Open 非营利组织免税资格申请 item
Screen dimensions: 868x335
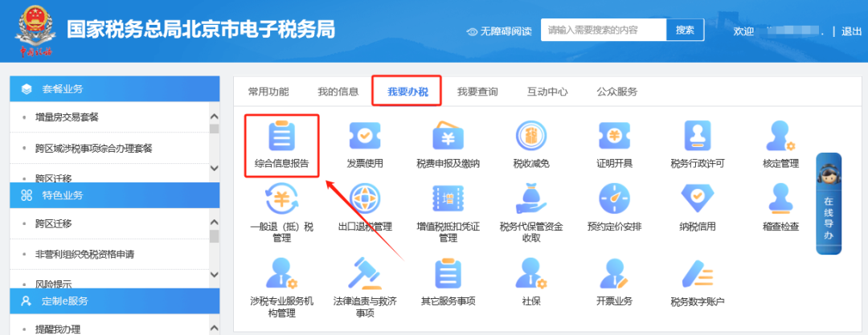point(84,255)
